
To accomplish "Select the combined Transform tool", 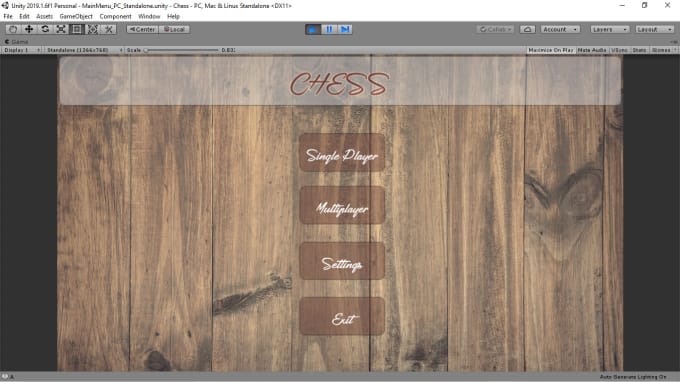I will pyautogui.click(x=92, y=29).
